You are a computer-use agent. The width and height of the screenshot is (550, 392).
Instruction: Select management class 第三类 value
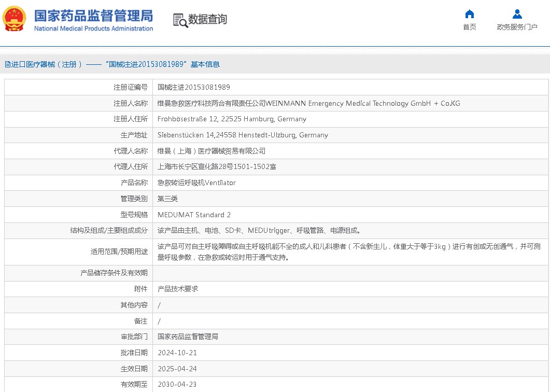(167, 199)
